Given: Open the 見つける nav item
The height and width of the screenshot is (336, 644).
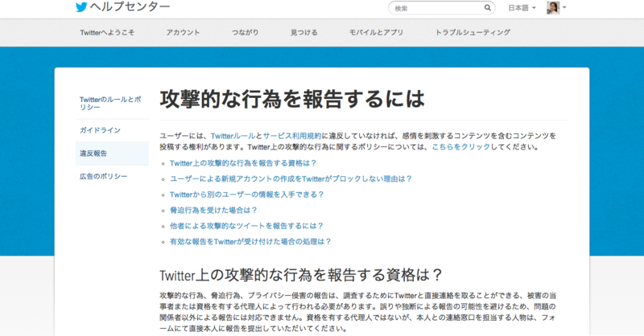Looking at the screenshot, I should 304,32.
